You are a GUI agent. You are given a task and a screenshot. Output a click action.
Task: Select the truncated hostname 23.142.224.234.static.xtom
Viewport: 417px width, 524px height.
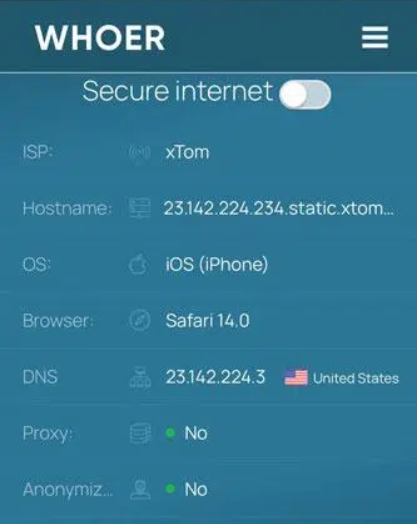pos(279,208)
